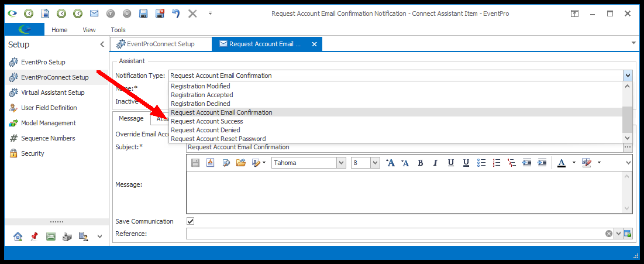Screen dimensions: 644x264
Task: Collapse the Setup navigation pane
Action: [102, 44]
